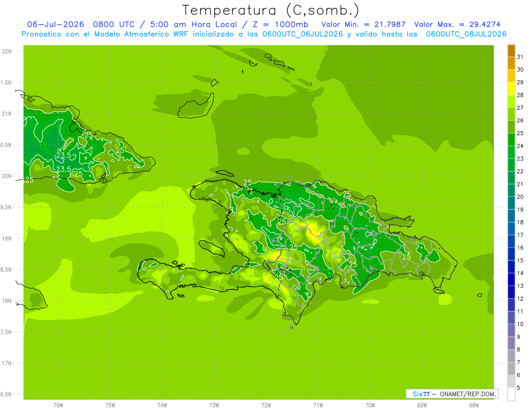The width and height of the screenshot is (532, 411).
Task: Click "Valor Max. = 29.4274" value
Action: [x=457, y=24]
